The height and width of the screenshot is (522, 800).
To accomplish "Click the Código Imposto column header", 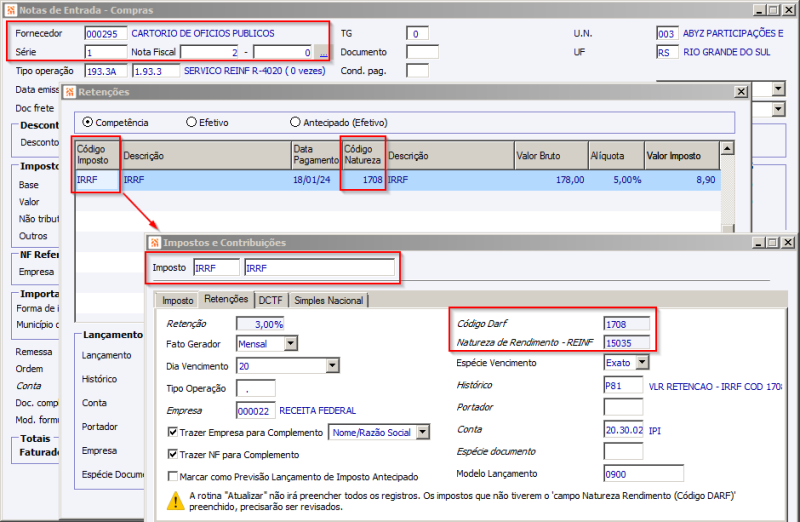I will coord(97,155).
